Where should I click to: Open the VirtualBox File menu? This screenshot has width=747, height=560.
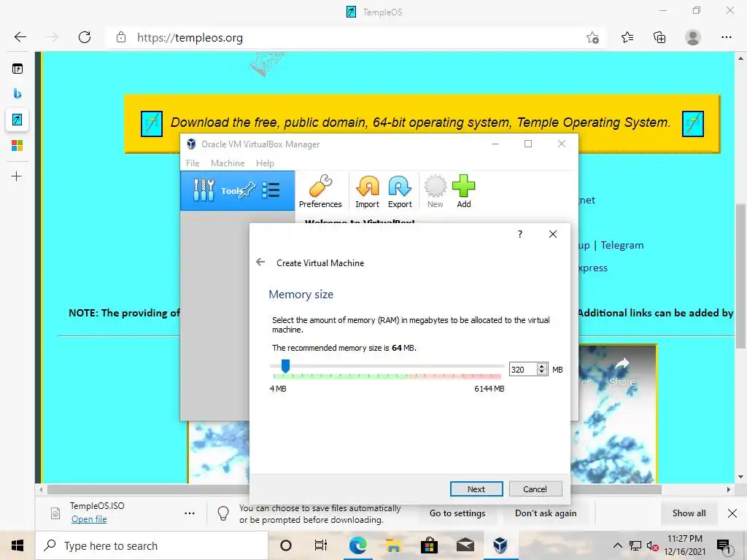pyautogui.click(x=193, y=163)
